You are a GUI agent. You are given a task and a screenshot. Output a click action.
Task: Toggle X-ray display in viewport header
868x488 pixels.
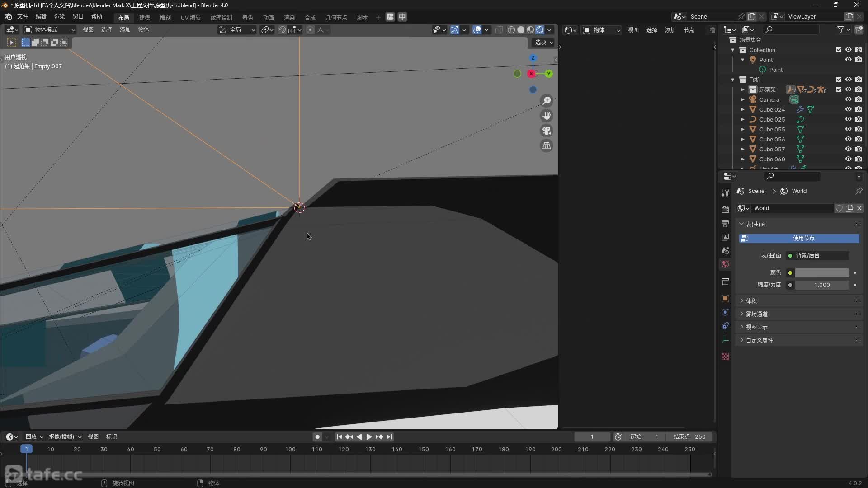click(499, 30)
